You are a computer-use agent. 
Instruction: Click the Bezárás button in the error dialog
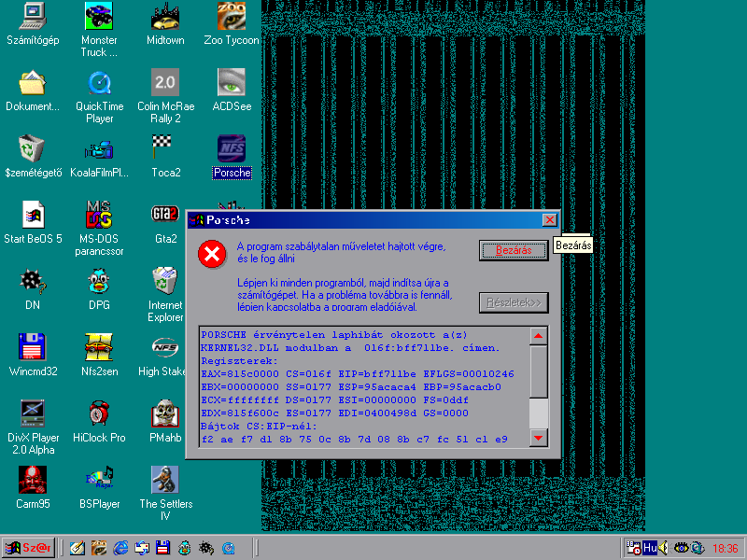(514, 250)
